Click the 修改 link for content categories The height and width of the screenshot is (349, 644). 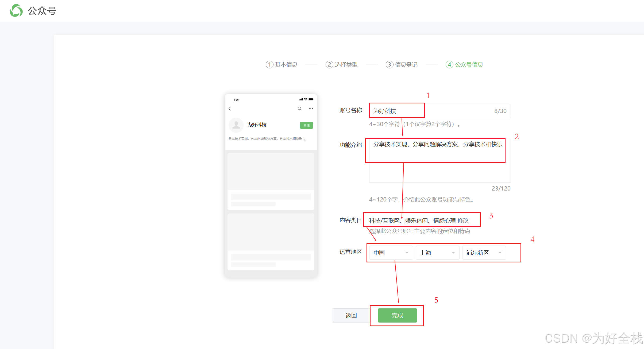point(463,220)
